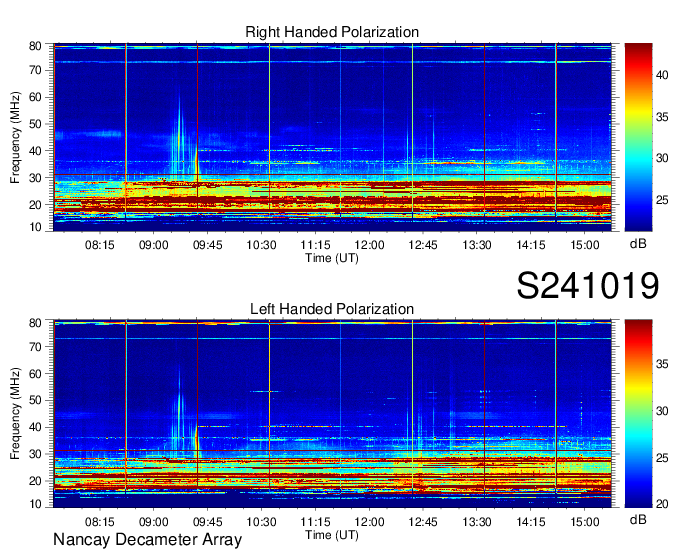Click "Frequency (MHz)" axis label of Right Handed plot
The width and height of the screenshot is (680, 552).
click(15, 137)
